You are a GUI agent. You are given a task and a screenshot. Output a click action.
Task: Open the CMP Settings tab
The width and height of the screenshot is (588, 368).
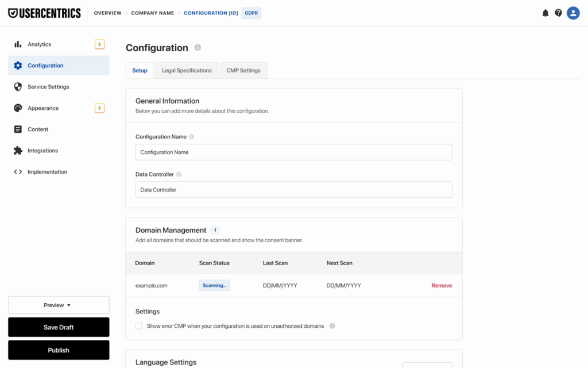[243, 71]
